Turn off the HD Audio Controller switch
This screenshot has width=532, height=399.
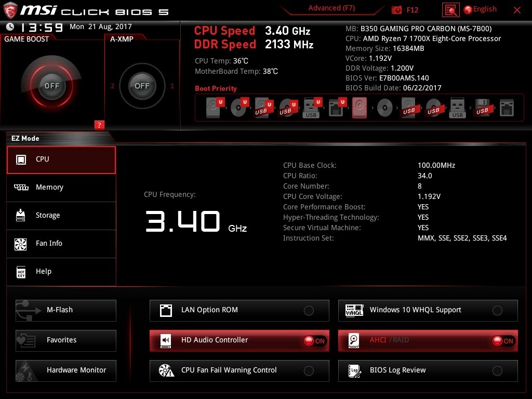click(315, 341)
